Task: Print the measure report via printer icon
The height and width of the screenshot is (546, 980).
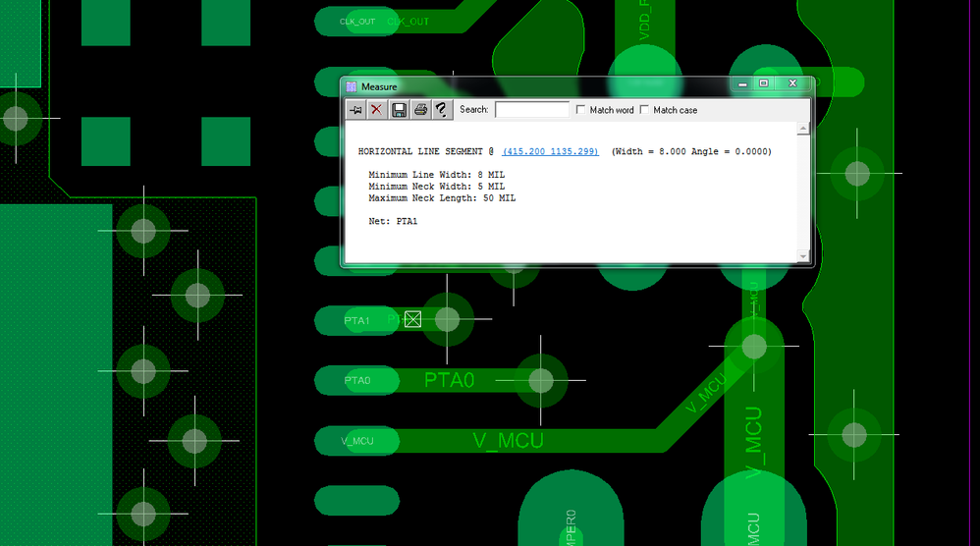Action: [x=420, y=110]
